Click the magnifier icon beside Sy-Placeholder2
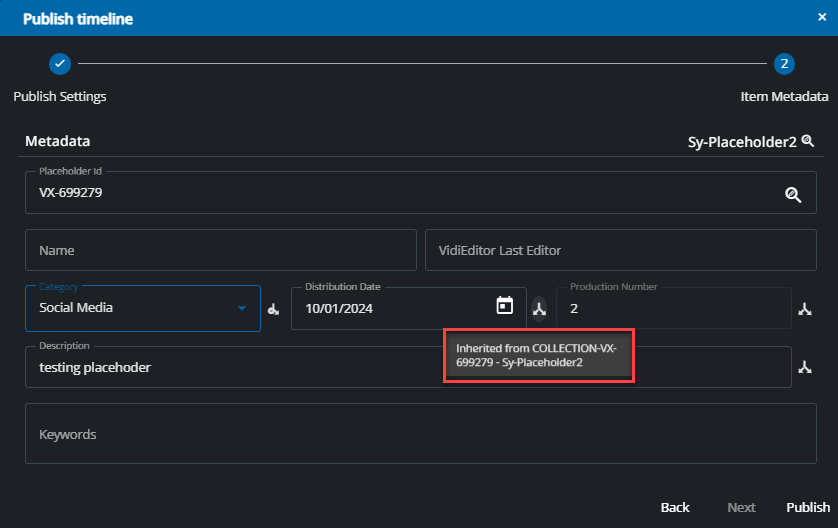 click(x=807, y=142)
